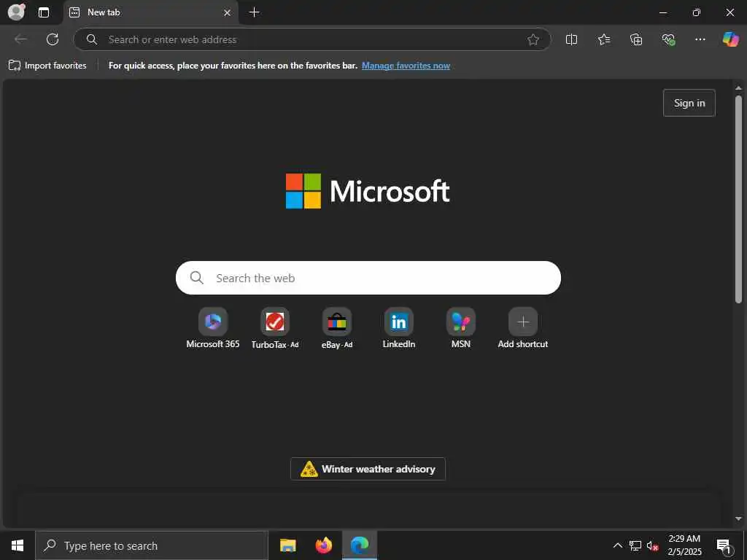Image resolution: width=747 pixels, height=560 pixels.
Task: Open the Favorites list
Action: [603, 39]
